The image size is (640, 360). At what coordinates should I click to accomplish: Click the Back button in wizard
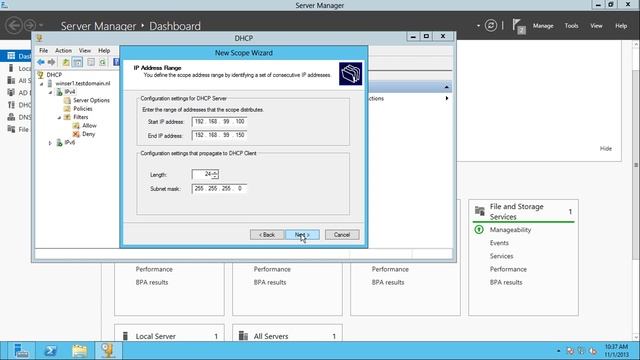click(x=267, y=235)
